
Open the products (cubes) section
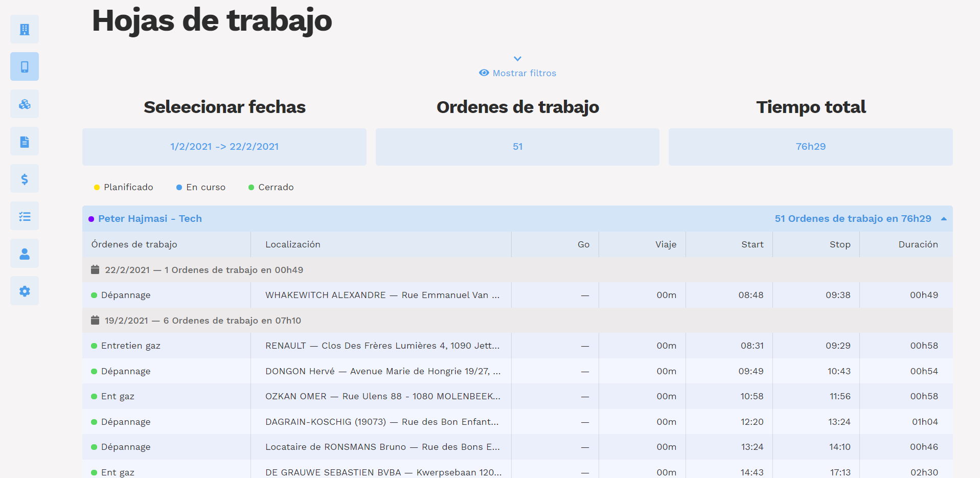(x=24, y=104)
